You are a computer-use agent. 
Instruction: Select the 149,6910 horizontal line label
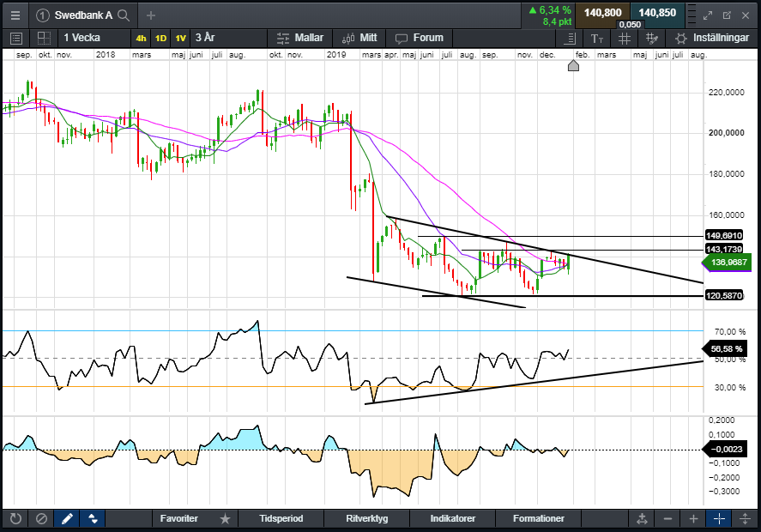tap(724, 235)
